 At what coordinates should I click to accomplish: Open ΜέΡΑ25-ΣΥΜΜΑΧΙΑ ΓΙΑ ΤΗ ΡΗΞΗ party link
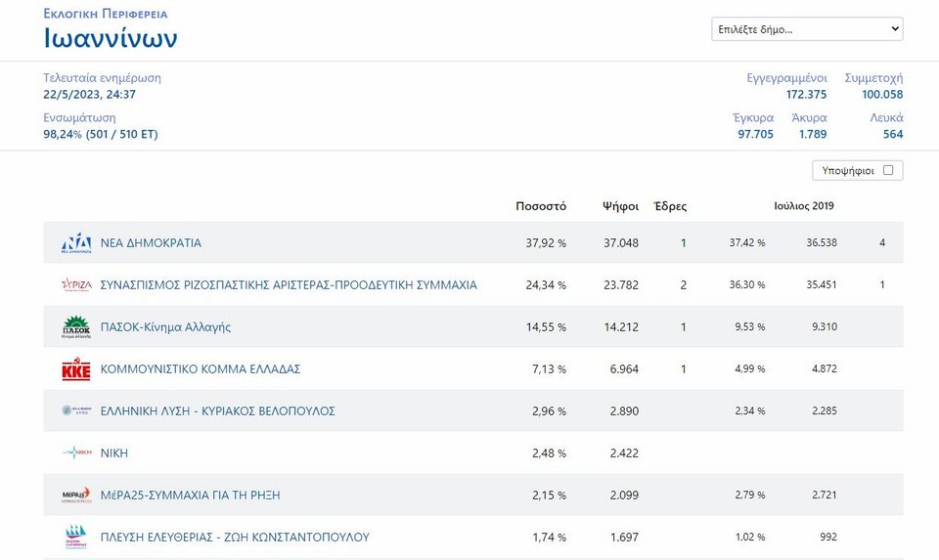pos(190,495)
